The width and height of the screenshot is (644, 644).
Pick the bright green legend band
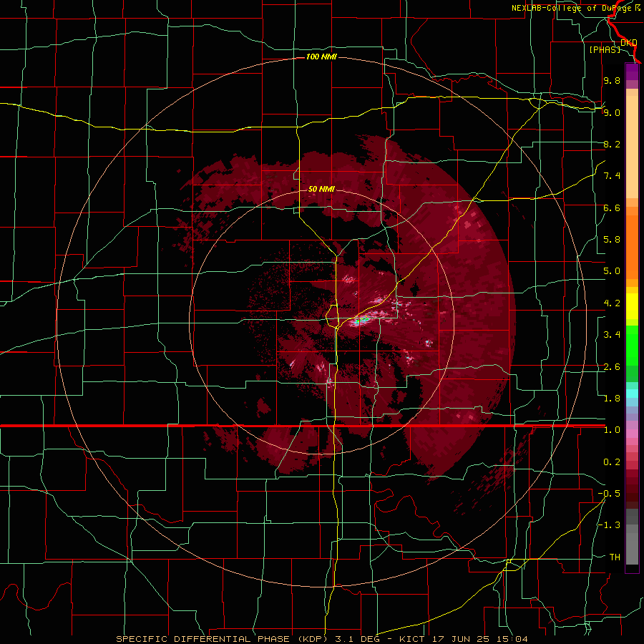[x=632, y=346]
